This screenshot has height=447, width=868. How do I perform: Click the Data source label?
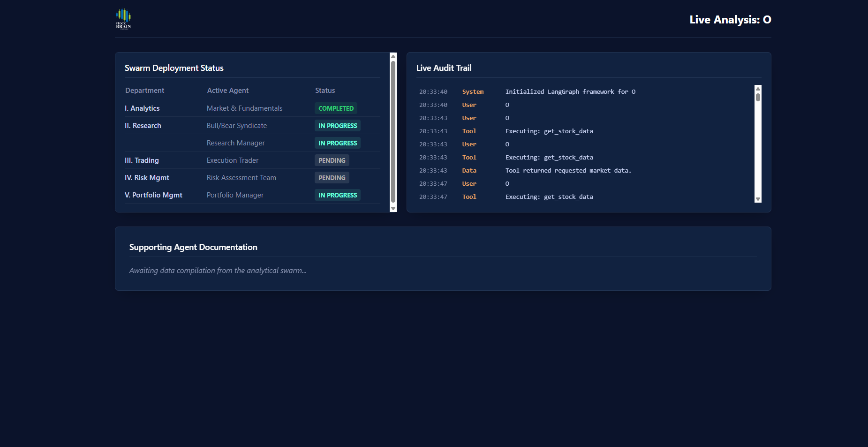[x=469, y=171]
